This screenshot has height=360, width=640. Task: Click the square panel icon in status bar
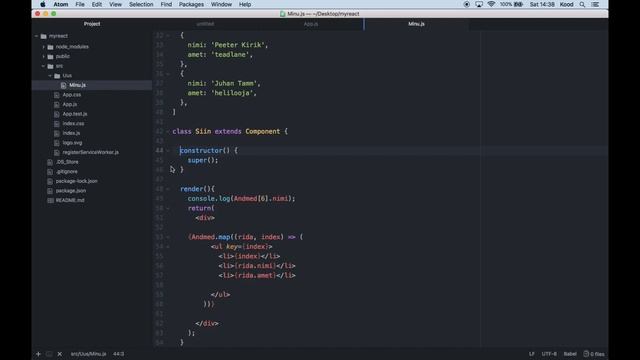[x=49, y=354]
